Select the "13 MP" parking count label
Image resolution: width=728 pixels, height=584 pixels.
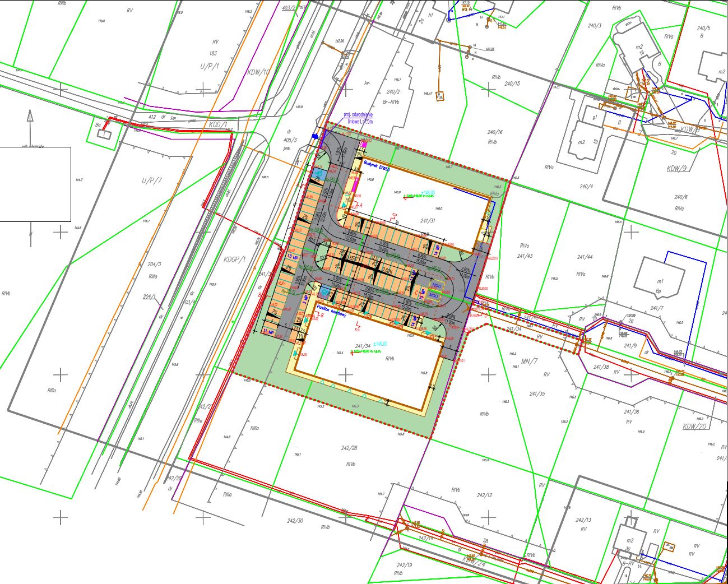pos(292,256)
